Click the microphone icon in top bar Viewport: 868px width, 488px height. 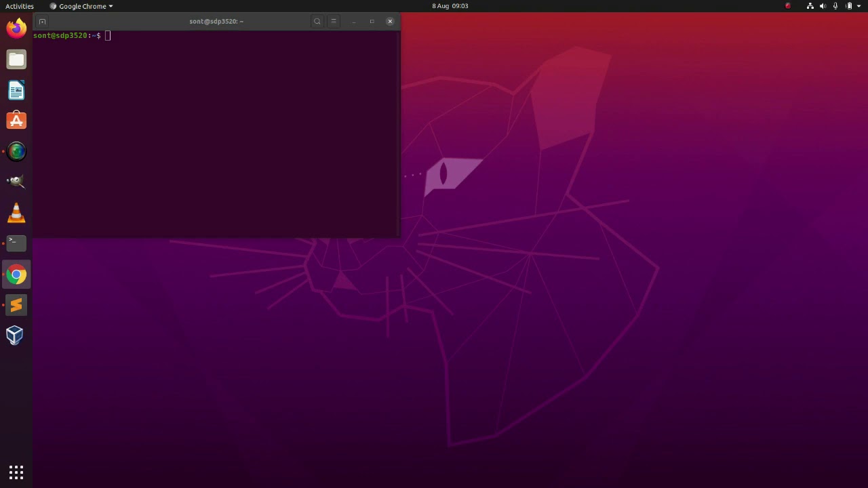coord(835,6)
